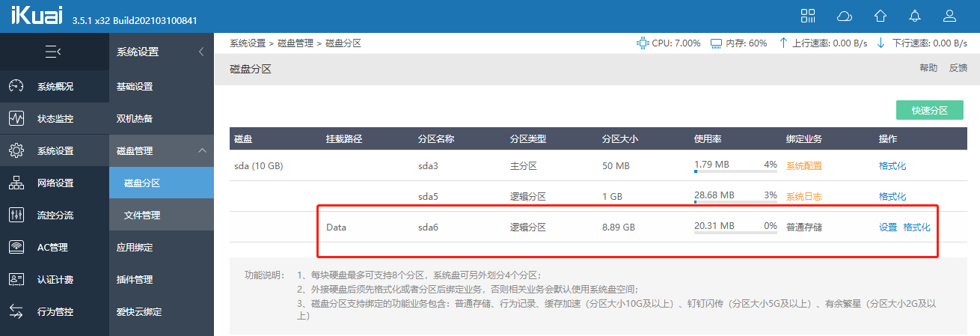Image resolution: width=980 pixels, height=336 pixels.
Task: Click the AC管理 wireless icon
Action: tap(16, 247)
